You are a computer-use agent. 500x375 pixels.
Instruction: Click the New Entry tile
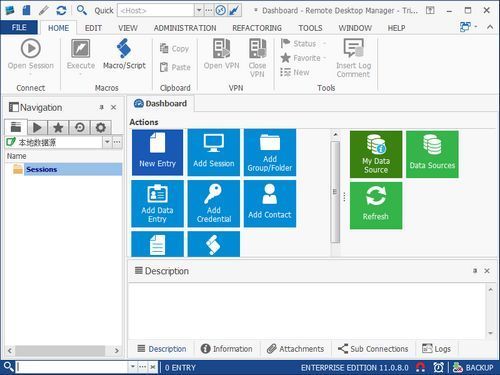coord(157,152)
